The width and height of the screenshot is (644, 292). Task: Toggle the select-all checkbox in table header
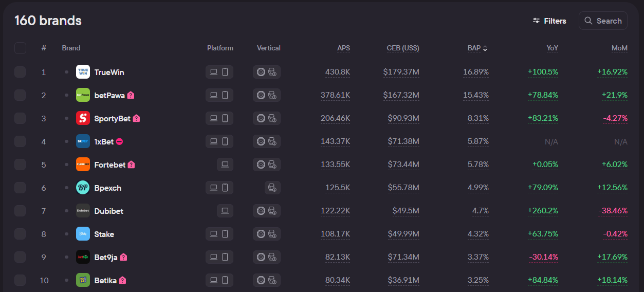click(20, 48)
